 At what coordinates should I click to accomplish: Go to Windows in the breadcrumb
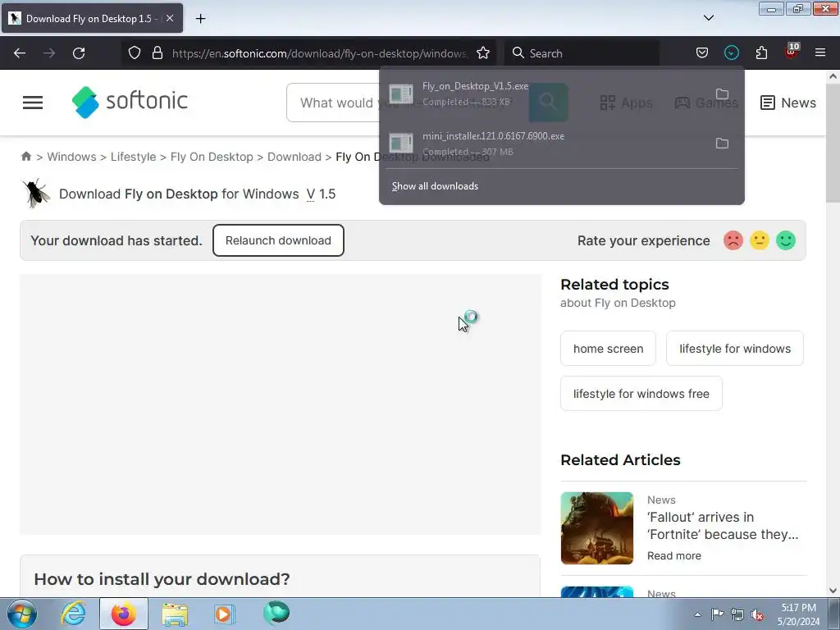pos(72,157)
